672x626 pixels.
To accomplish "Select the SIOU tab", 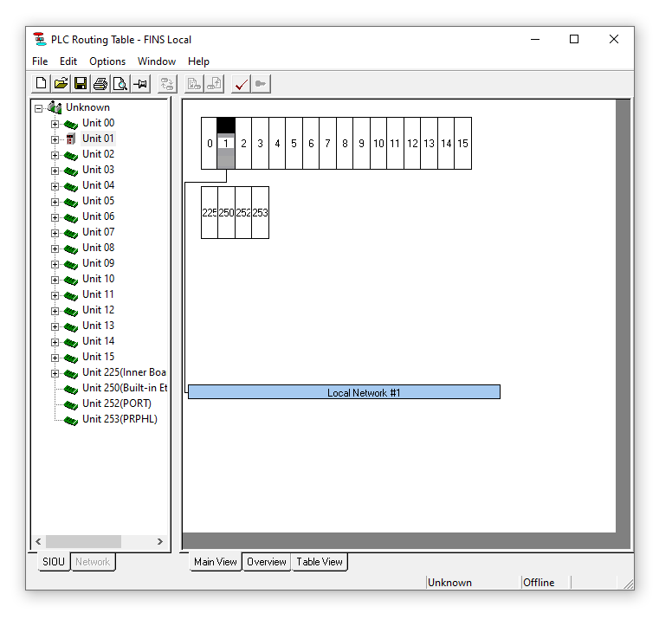I will [54, 562].
